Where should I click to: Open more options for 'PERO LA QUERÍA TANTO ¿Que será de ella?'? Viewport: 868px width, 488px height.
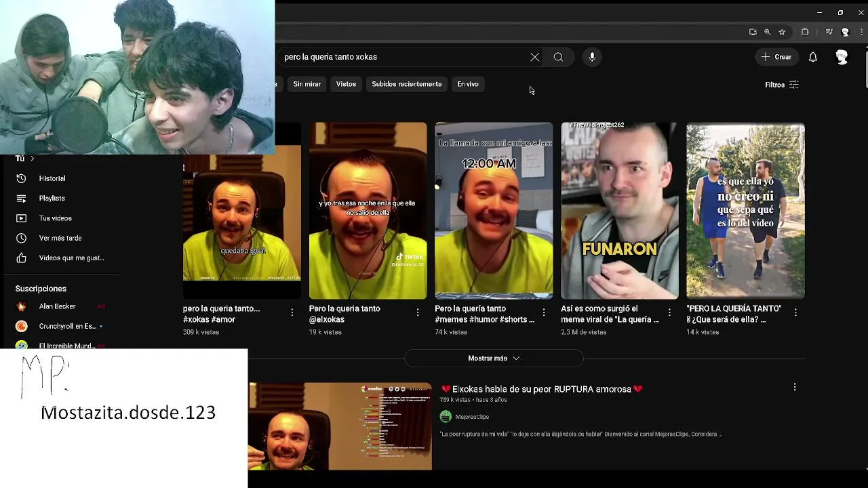(795, 312)
